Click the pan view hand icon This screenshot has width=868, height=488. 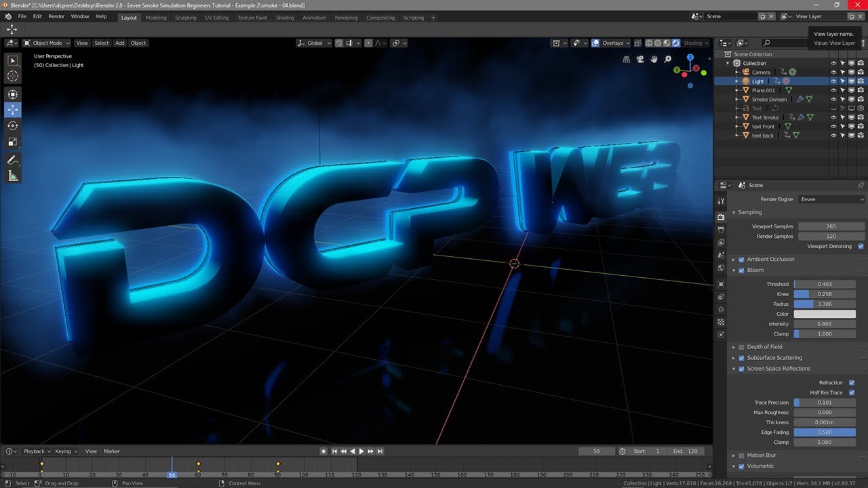pos(654,59)
